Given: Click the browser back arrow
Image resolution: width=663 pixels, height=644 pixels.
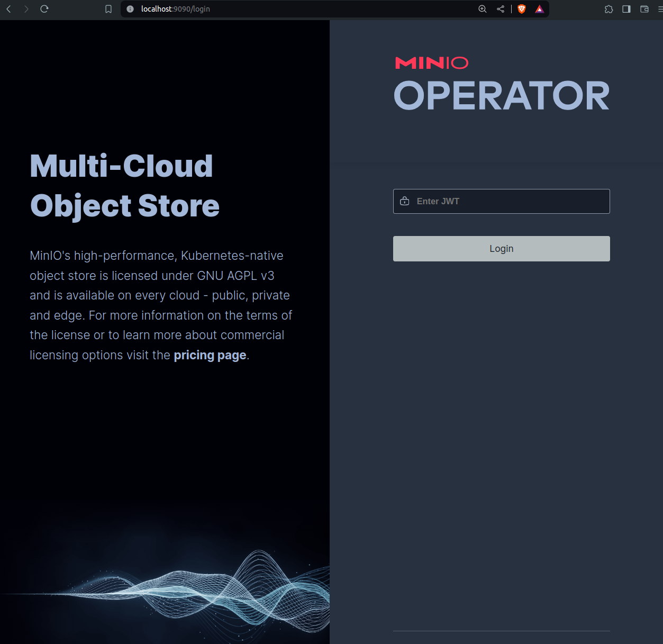Looking at the screenshot, I should pyautogui.click(x=8, y=9).
